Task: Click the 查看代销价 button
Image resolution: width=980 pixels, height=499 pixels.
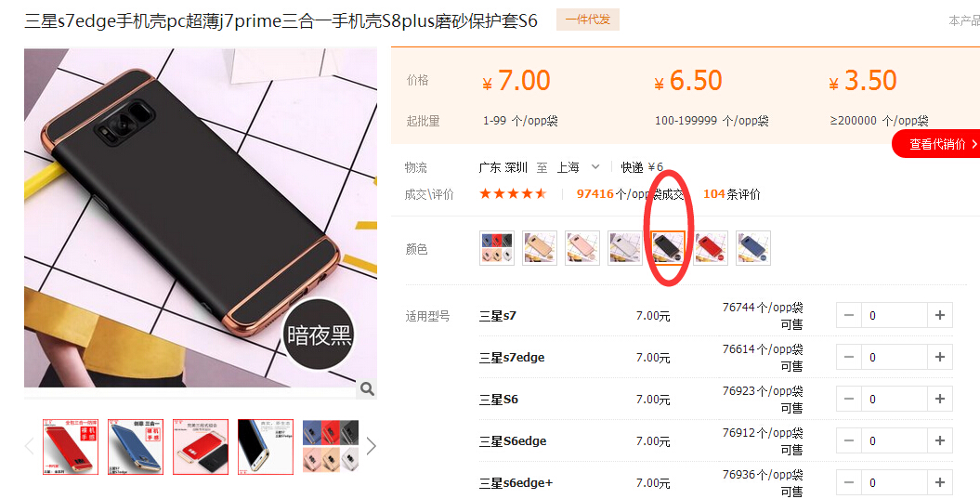Action: coord(937,144)
